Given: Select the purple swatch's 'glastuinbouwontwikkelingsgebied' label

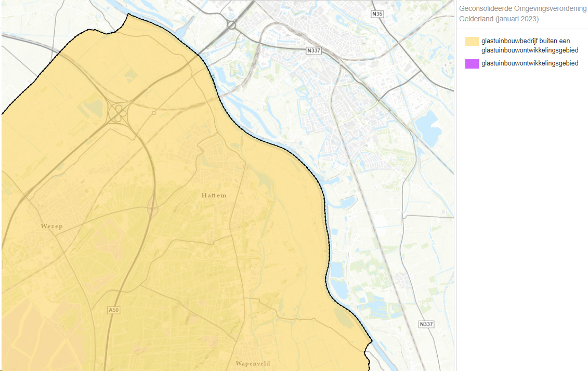Looking at the screenshot, I should tap(530, 63).
